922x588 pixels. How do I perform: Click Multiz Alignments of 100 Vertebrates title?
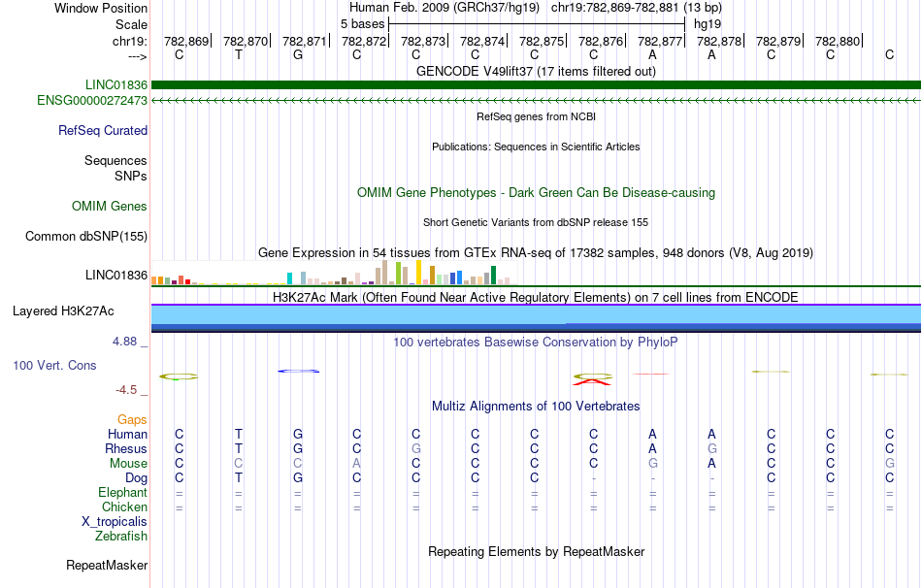pos(536,407)
